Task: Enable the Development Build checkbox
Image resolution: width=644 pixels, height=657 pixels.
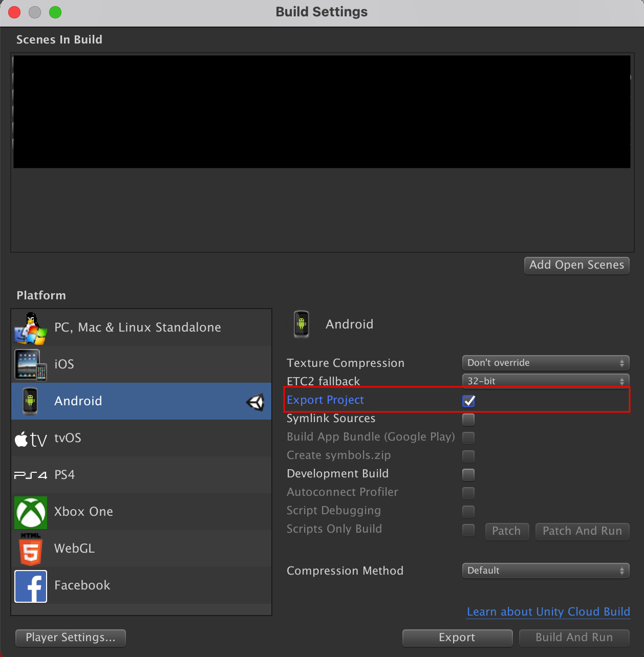Action: [468, 475]
